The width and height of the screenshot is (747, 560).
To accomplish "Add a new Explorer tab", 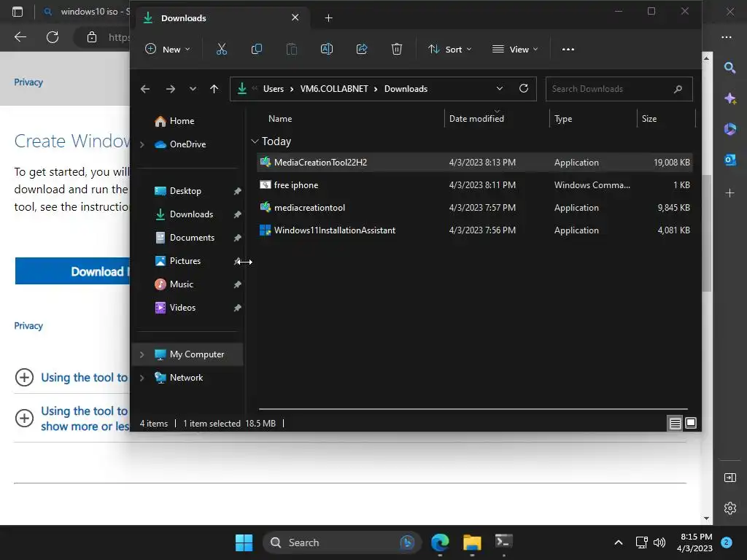I will click(x=328, y=18).
